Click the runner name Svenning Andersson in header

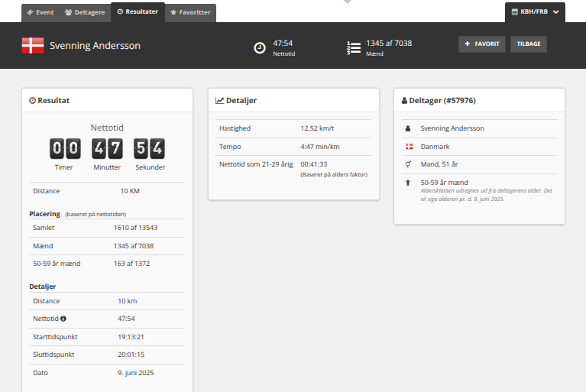[95, 46]
